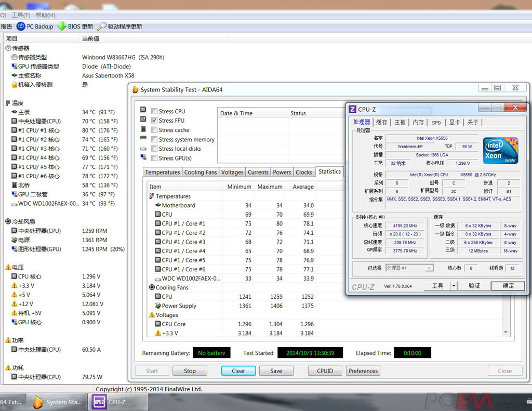
Task: Enable the Stress system memory checkbox
Action: [x=154, y=139]
